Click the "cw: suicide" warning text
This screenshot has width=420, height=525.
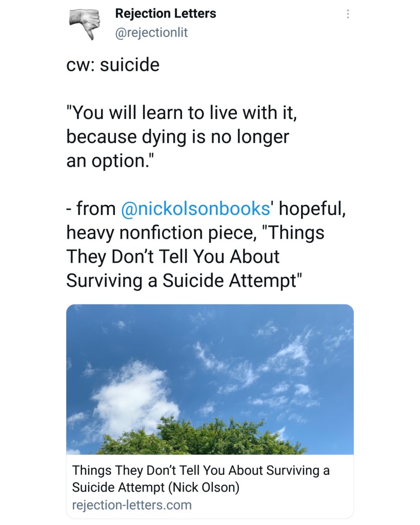coord(113,65)
